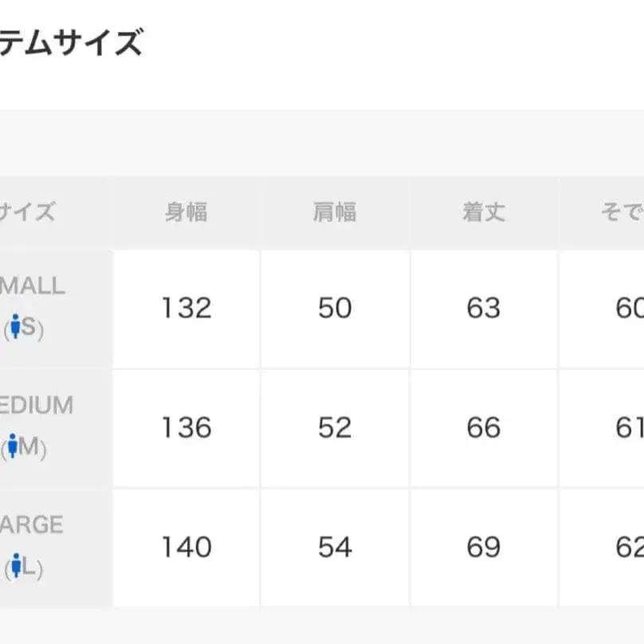Click the large shoulder width 54 cell

[x=335, y=548]
